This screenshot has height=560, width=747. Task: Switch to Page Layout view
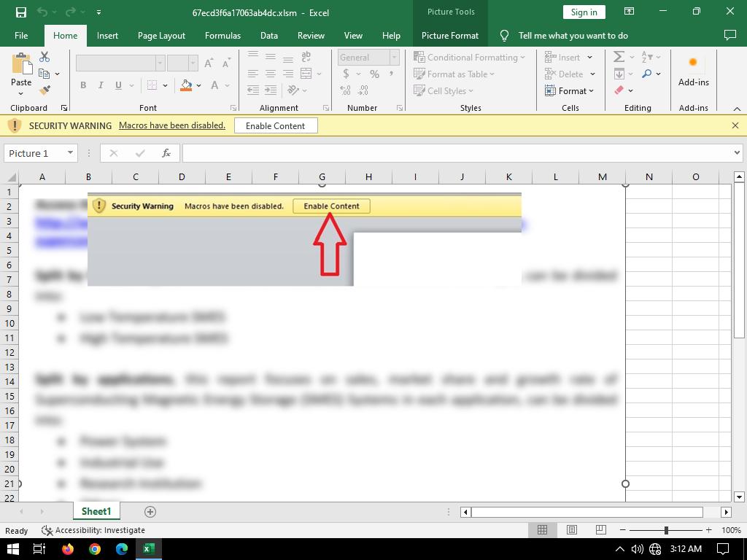click(x=572, y=530)
